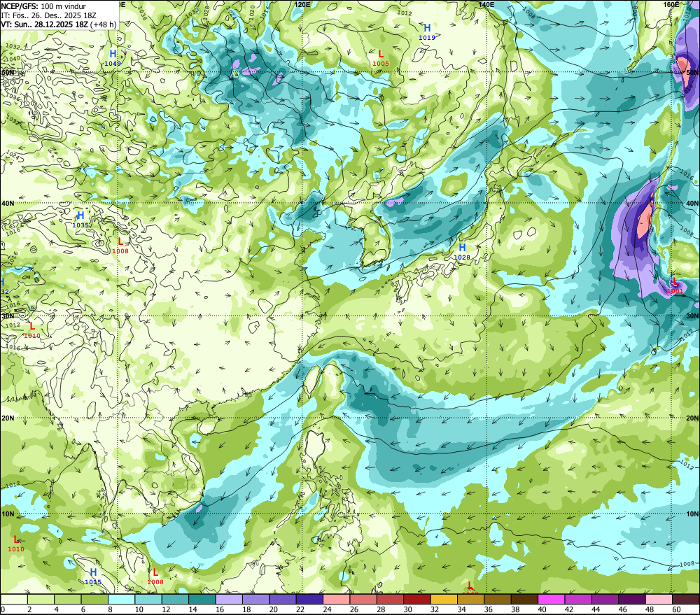Select the legend swatch between 2 and 4
Screen dimensions: 700x615
tap(41, 600)
